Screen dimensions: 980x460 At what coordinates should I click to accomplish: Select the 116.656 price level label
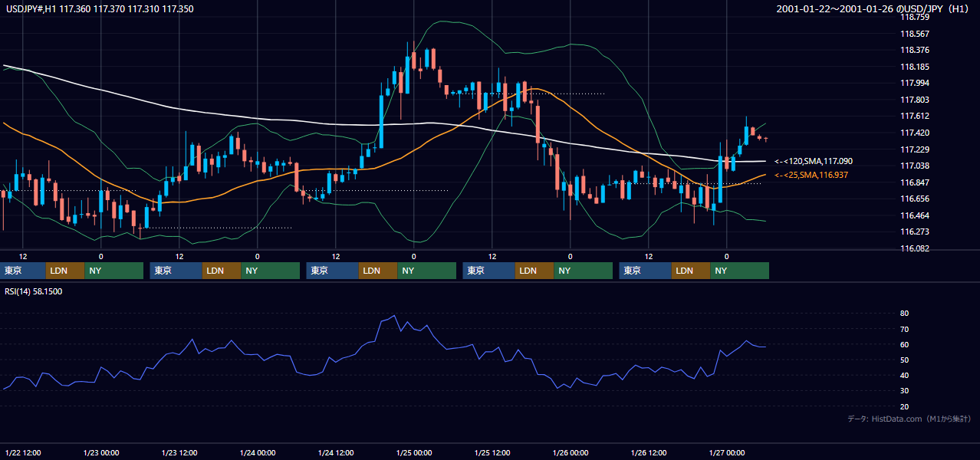(x=913, y=199)
